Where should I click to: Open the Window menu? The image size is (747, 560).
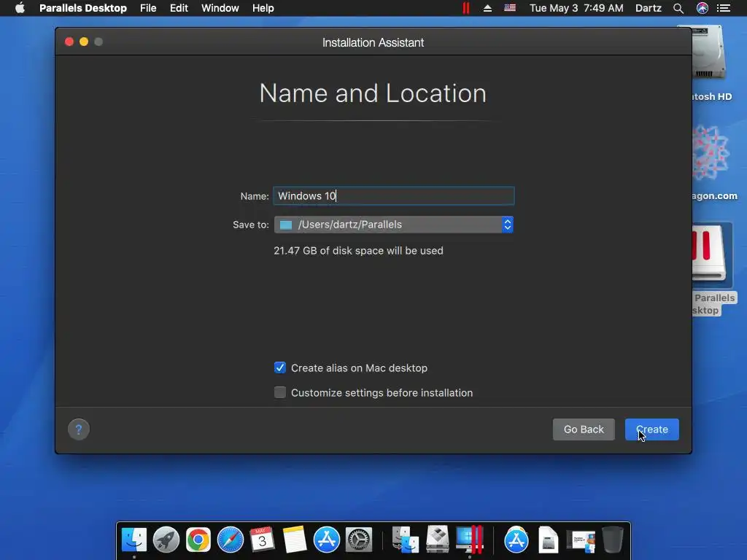[x=220, y=8]
